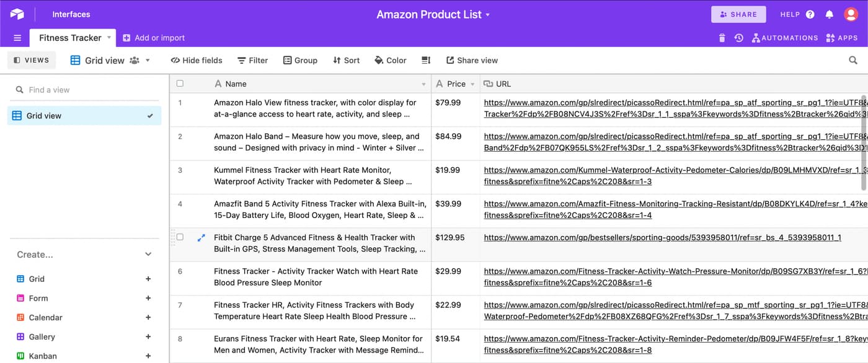
Task: Click the URL column header
Action: coord(674,84)
